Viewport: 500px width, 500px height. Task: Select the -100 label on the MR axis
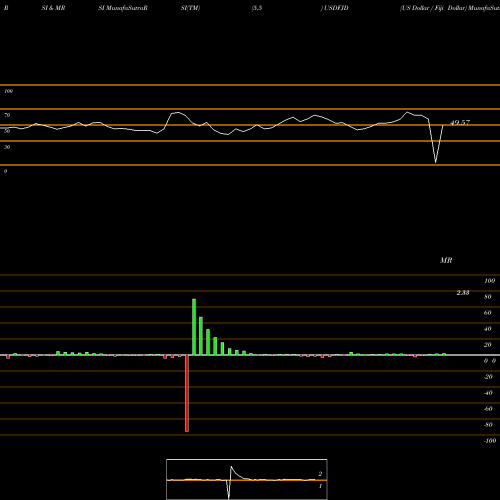point(490,441)
